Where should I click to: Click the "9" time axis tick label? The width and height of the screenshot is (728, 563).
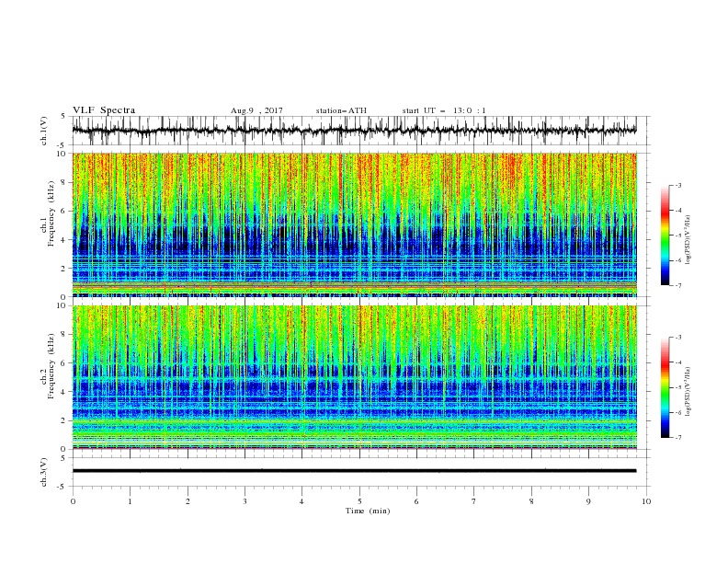point(588,501)
